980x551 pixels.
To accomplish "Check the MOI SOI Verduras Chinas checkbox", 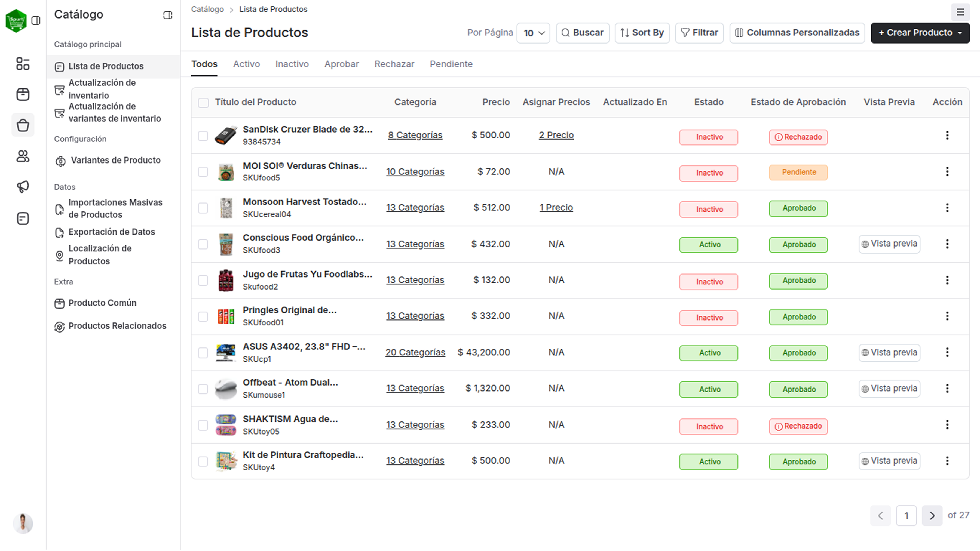I will click(203, 172).
